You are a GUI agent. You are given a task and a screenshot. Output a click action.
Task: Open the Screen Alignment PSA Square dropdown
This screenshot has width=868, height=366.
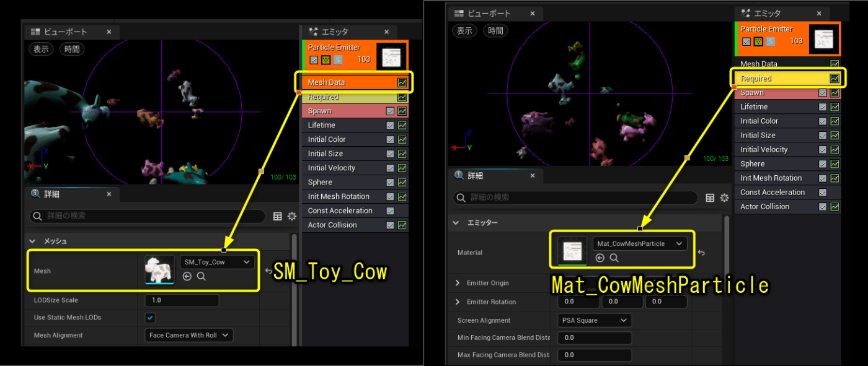(593, 320)
